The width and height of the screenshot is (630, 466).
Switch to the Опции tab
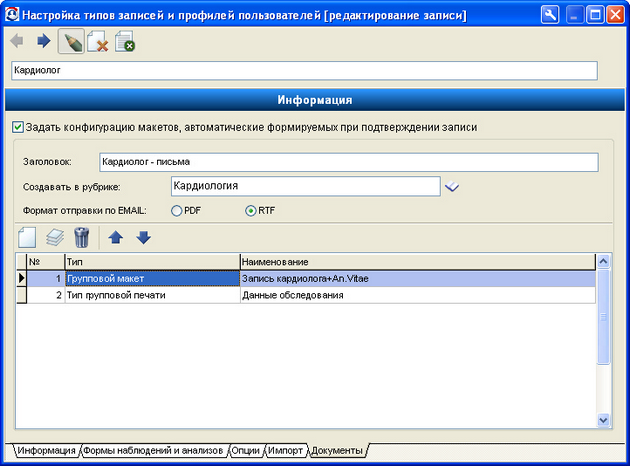click(x=245, y=451)
